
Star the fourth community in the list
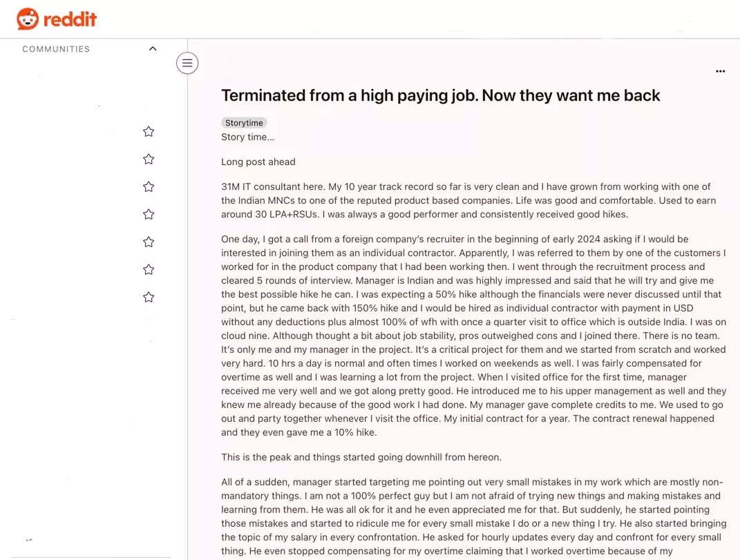[x=149, y=214]
